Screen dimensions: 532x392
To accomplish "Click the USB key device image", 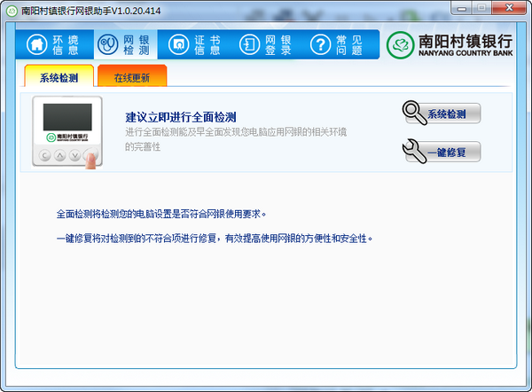I will click(67, 131).
